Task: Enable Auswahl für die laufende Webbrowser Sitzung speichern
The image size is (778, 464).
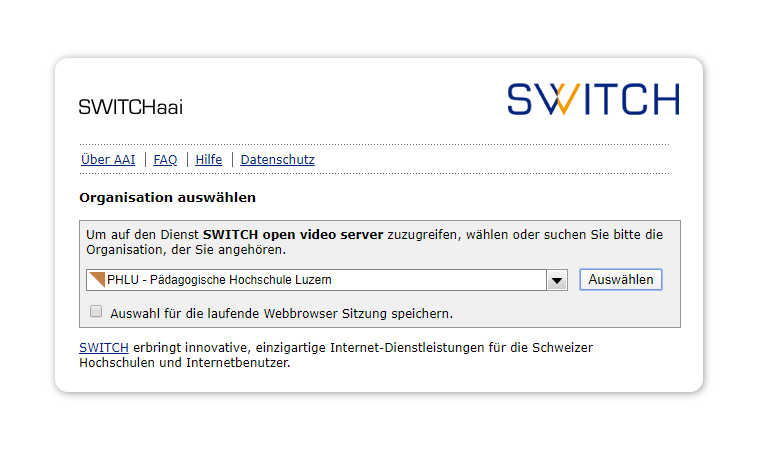Action: [96, 311]
